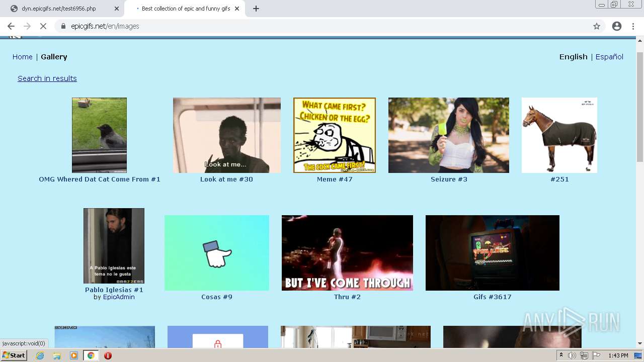
Task: Open the red stop-sign taskbar icon
Action: (x=108, y=355)
